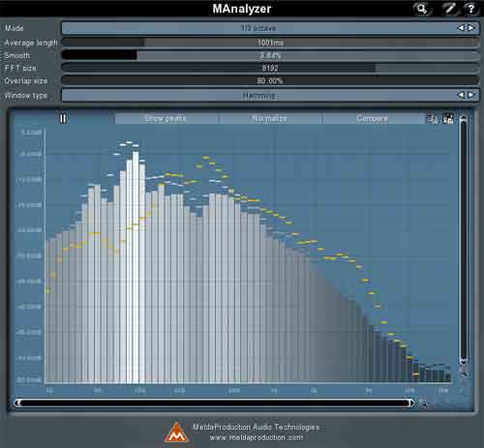Click the zoom icon below the vertical scrollbar

464,373
